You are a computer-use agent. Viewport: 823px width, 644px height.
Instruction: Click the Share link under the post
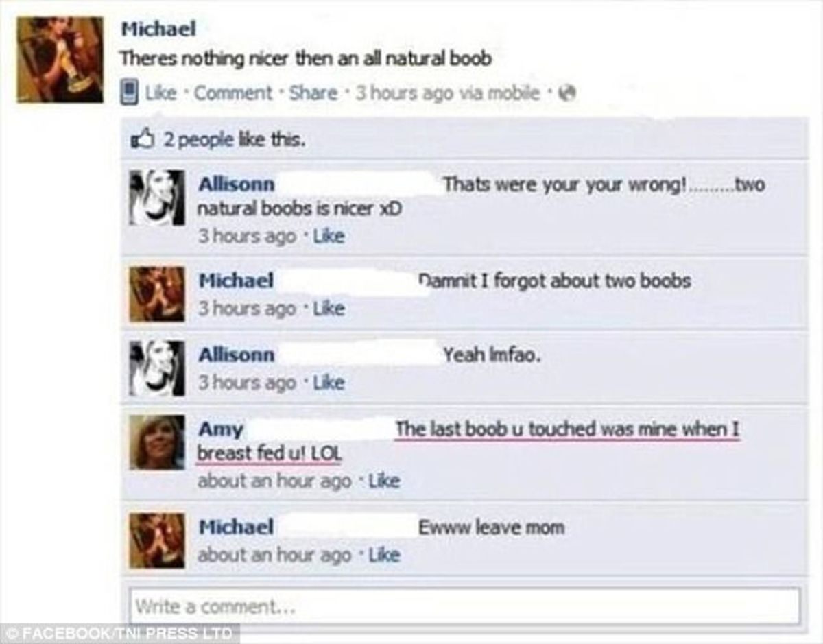[x=313, y=93]
